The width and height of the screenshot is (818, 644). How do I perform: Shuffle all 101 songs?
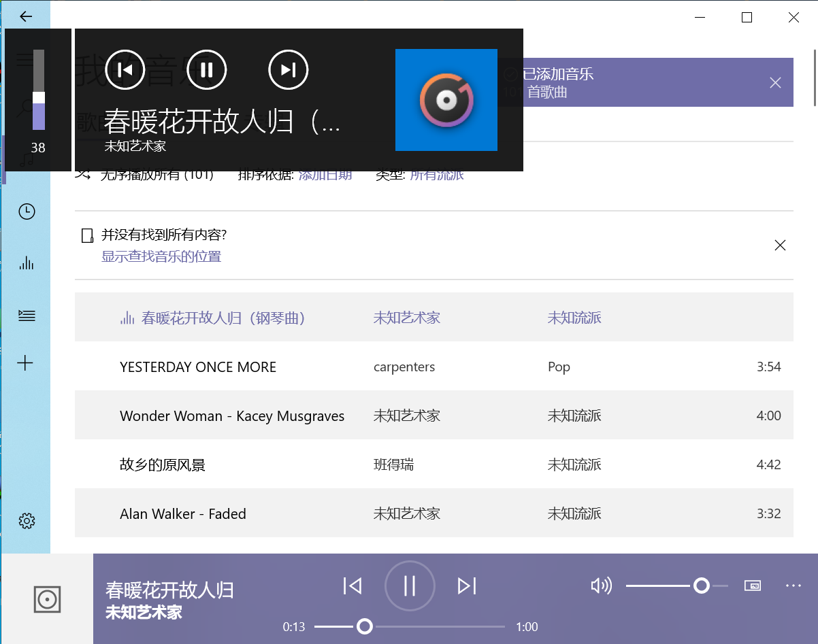(144, 175)
